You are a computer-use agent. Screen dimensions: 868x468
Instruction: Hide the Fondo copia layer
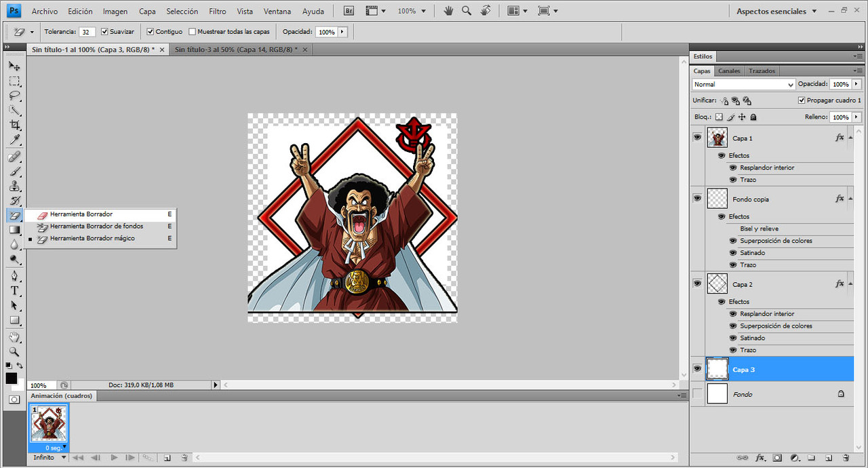(x=697, y=199)
